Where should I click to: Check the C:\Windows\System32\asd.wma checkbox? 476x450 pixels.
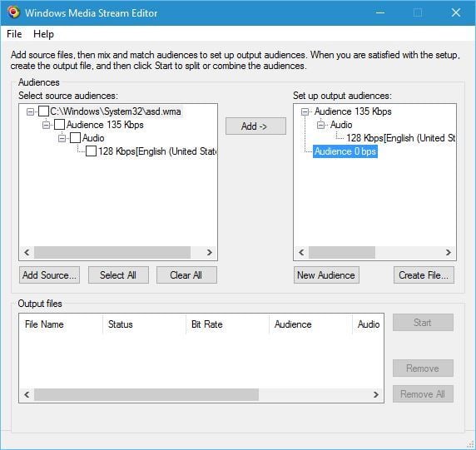(x=44, y=111)
